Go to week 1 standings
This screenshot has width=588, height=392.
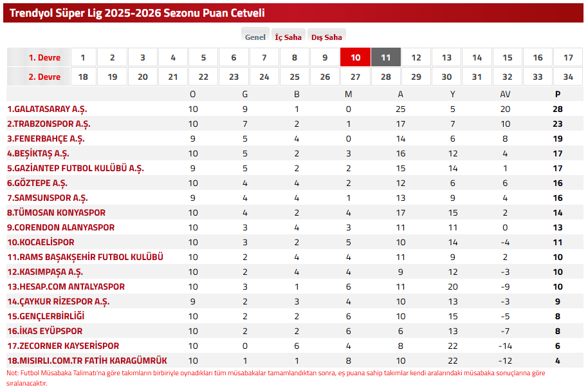(x=83, y=57)
